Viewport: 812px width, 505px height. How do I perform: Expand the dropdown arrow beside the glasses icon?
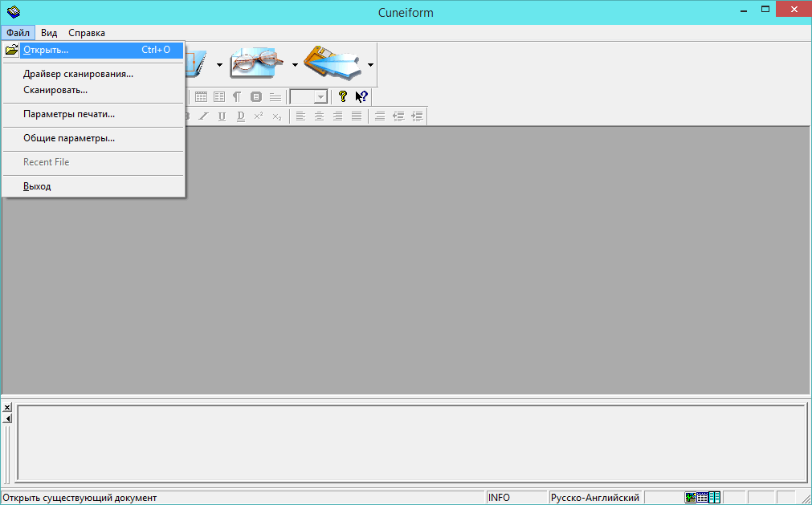295,65
